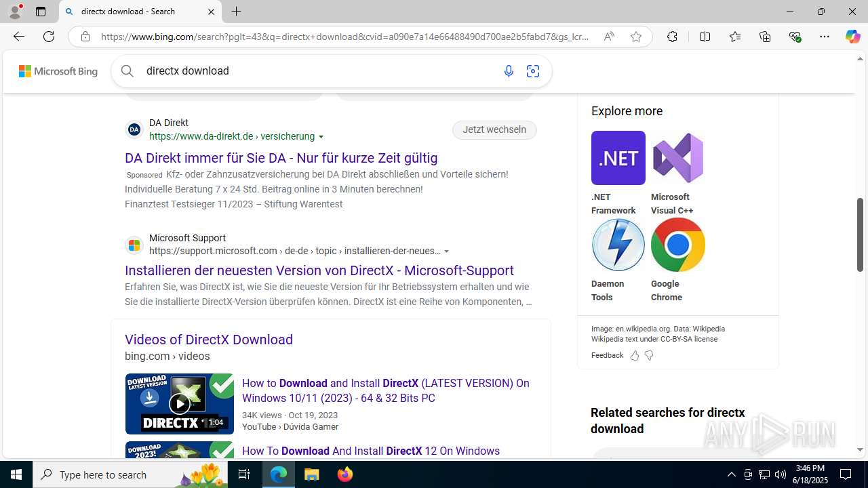Viewport: 868px width, 488px height.
Task: Open Firefox from the taskbar
Action: tap(344, 474)
